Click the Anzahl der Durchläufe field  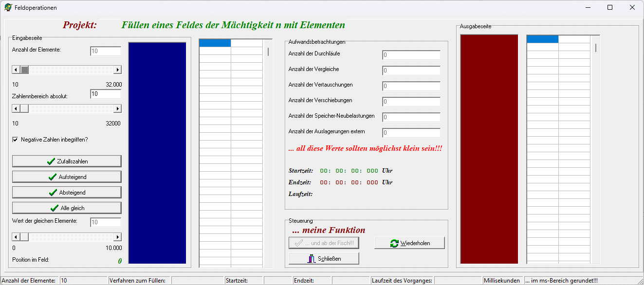[x=411, y=55]
